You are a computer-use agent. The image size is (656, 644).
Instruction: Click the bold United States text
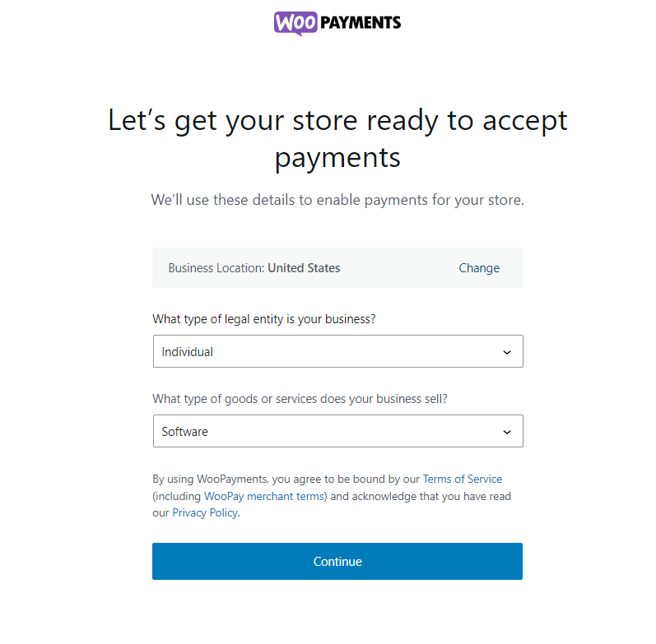click(x=304, y=268)
